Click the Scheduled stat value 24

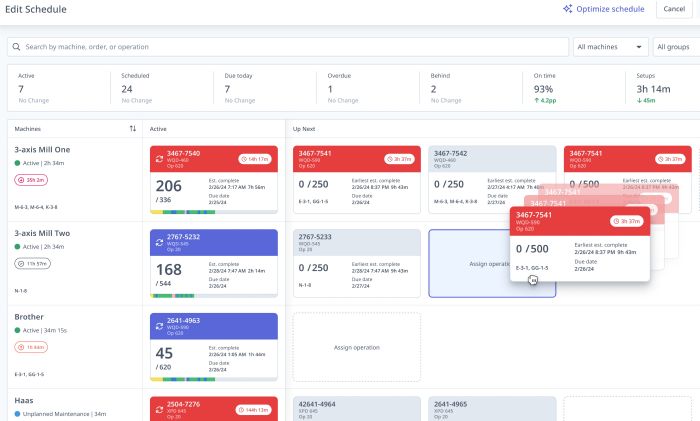pos(127,89)
